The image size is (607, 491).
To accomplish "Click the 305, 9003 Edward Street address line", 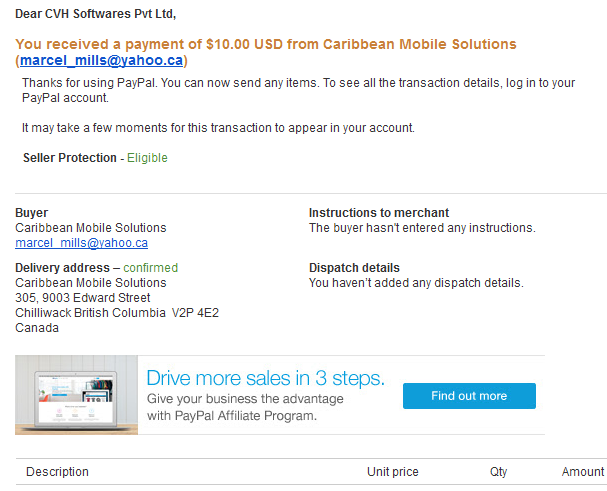I will click(82, 298).
